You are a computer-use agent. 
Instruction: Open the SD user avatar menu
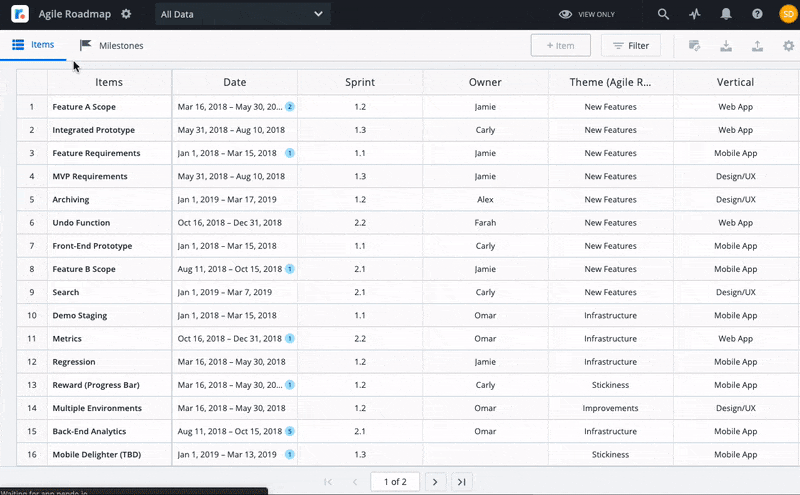tap(788, 14)
